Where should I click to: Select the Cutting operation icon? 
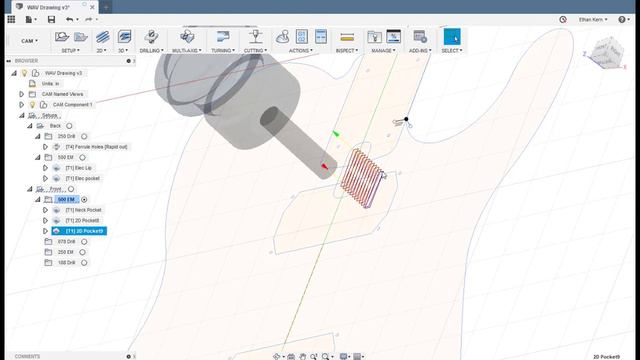coord(256,37)
